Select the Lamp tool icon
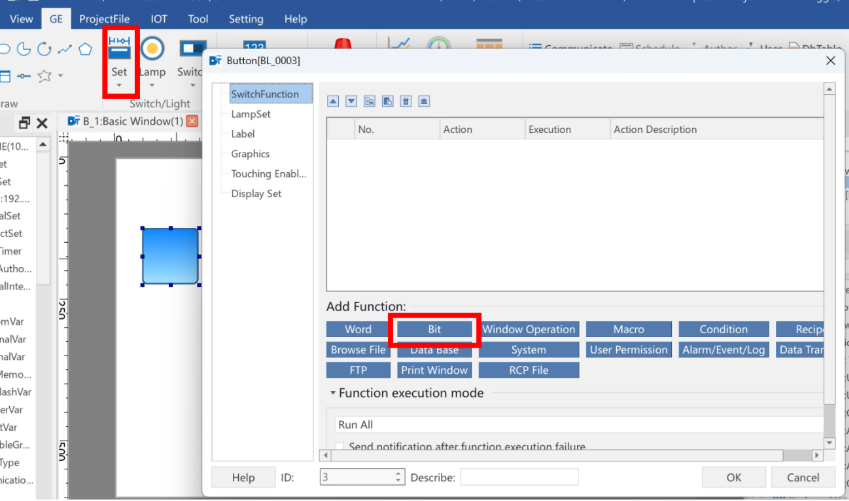Image resolution: width=849 pixels, height=501 pixels. click(x=152, y=48)
